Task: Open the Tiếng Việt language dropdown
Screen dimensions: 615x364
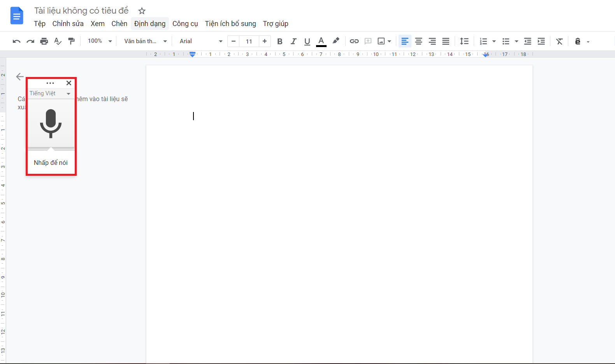Action: coord(50,94)
